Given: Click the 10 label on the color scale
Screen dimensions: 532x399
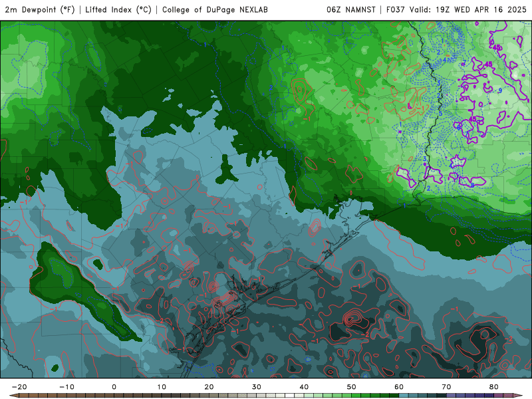Looking at the screenshot, I should 162,387.
